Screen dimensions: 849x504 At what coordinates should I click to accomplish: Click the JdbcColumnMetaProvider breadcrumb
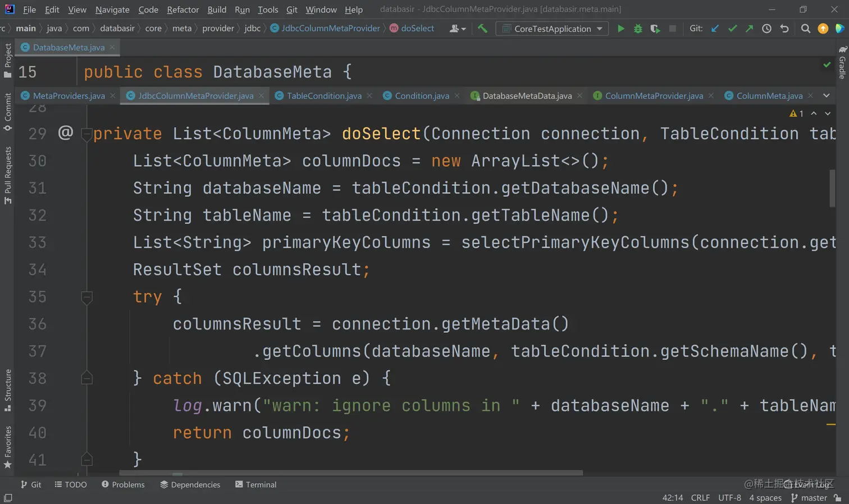point(325,28)
